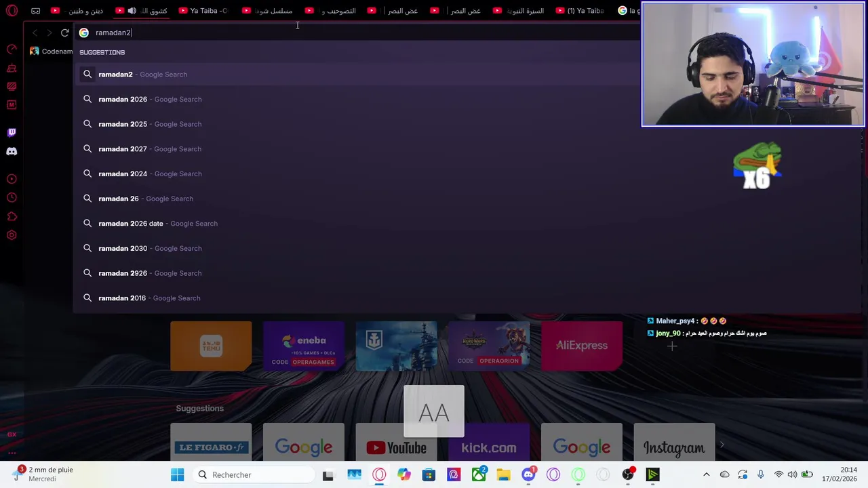Screen dimensions: 868x488
Task: Open Microsoft Store from the taskbar
Action: click(x=429, y=475)
